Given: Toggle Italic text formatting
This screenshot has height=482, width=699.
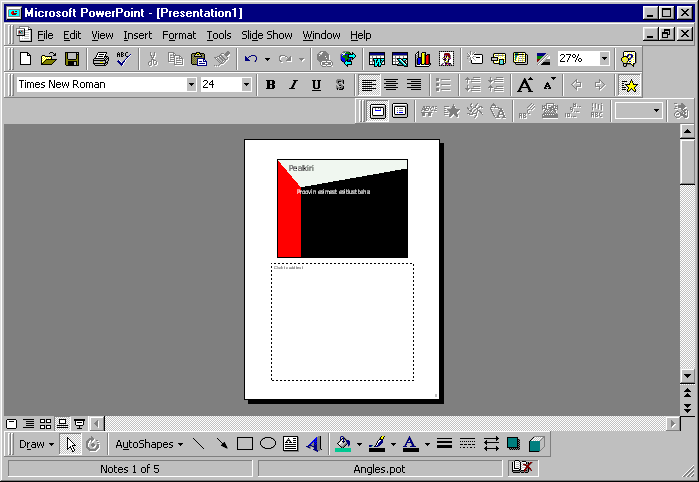Looking at the screenshot, I should pos(293,85).
